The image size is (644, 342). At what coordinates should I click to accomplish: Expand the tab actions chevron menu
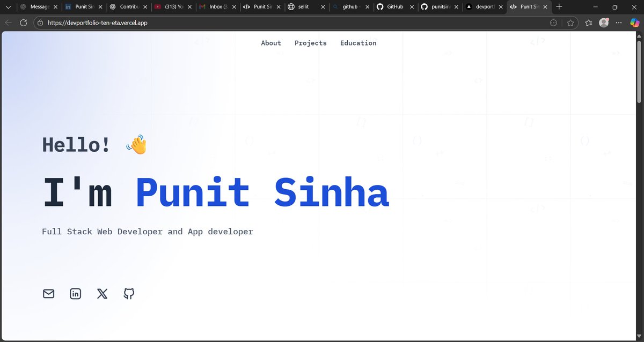8,7
